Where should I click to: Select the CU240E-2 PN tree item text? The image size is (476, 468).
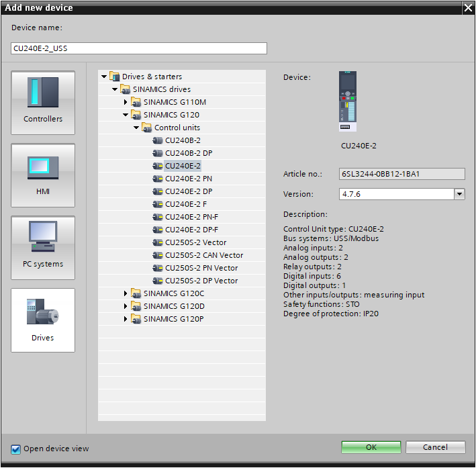pyautogui.click(x=189, y=179)
